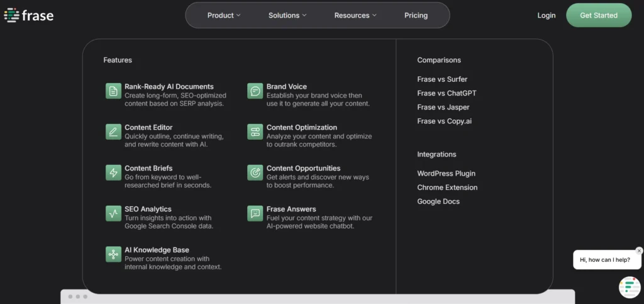
Task: Open the Content Optimization feature title
Action: tap(302, 127)
